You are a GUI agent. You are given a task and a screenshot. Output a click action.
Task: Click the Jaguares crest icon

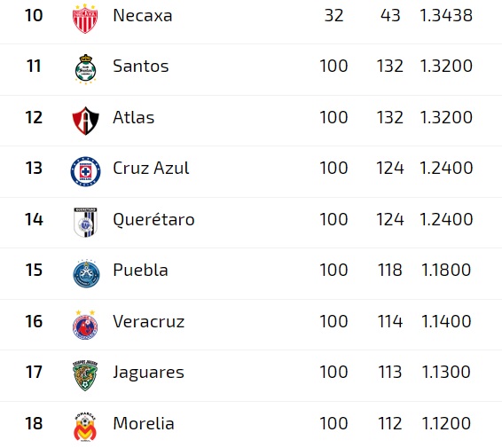(85, 375)
